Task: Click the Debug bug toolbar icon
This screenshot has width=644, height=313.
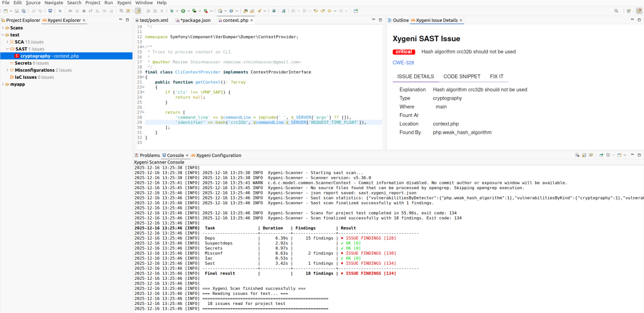Action: point(171,11)
